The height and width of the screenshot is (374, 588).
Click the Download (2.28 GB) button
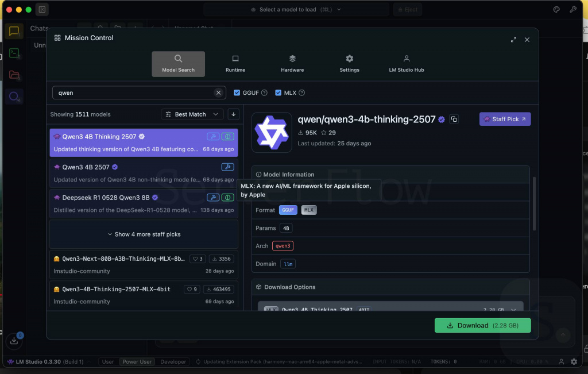pyautogui.click(x=482, y=325)
